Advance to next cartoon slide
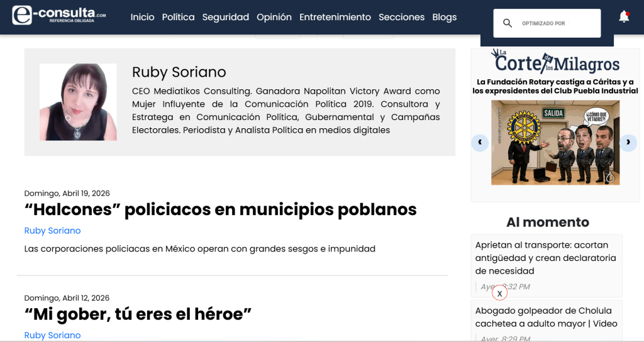This screenshot has width=644, height=342. [628, 143]
